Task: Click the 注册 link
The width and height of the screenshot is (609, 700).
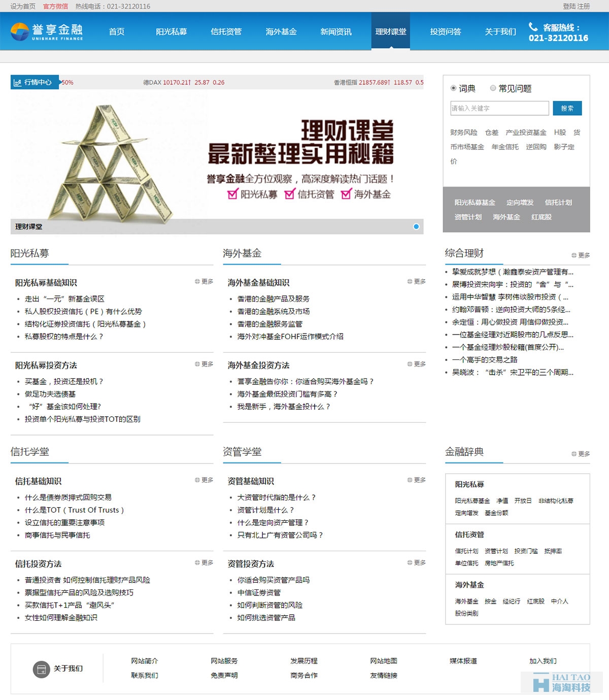Action: coord(584,6)
